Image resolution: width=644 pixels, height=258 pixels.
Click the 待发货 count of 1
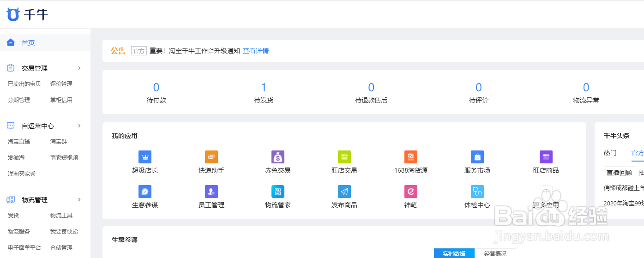coord(264,87)
